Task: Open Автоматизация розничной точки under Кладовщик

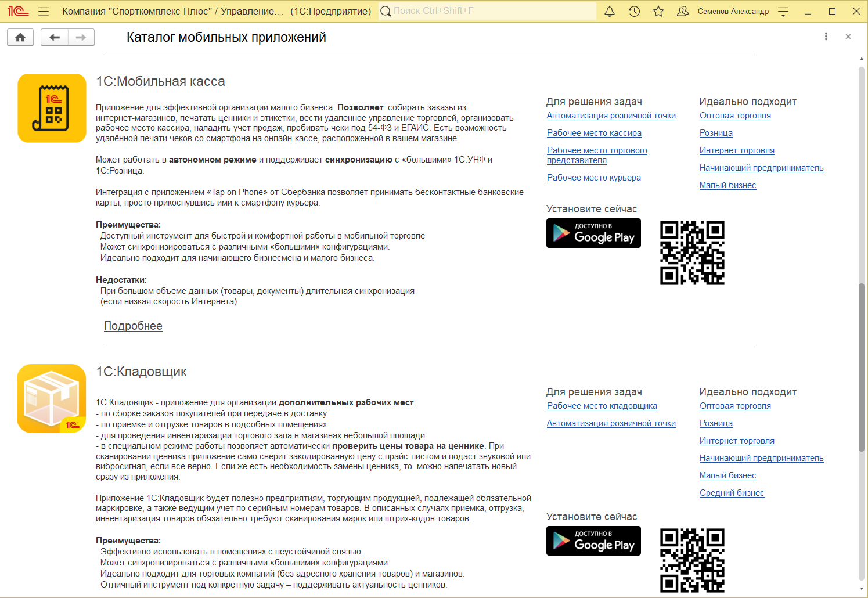Action: point(611,423)
